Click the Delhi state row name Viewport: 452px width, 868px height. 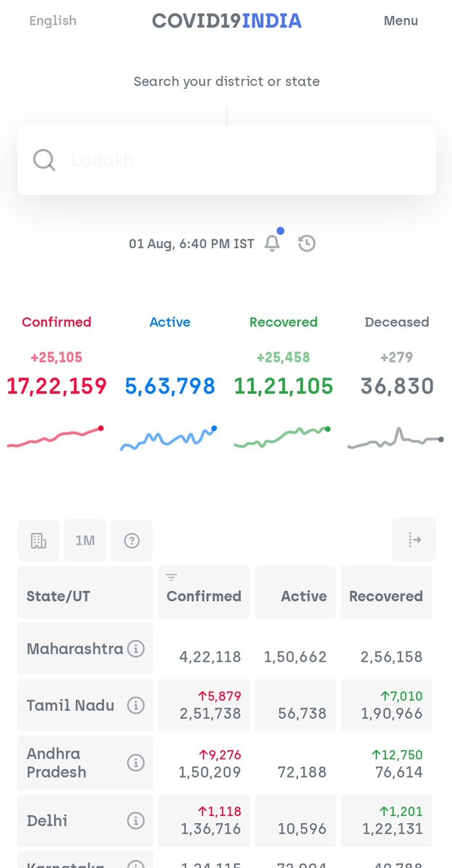pos(47,820)
